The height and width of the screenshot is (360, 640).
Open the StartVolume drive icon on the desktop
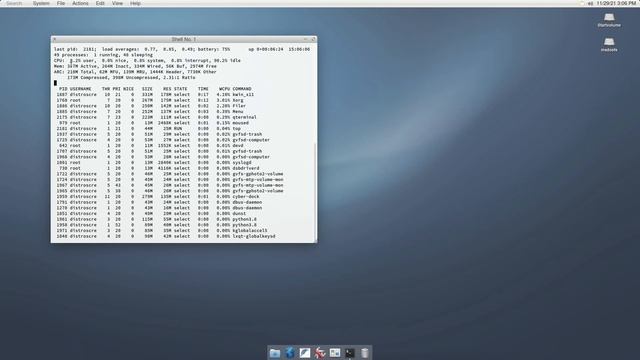pos(609,20)
